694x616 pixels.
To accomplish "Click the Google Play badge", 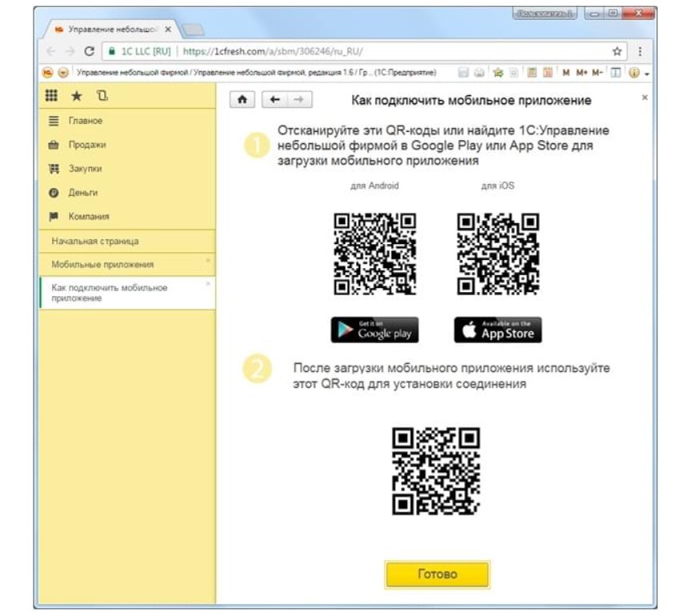I will pyautogui.click(x=375, y=330).
